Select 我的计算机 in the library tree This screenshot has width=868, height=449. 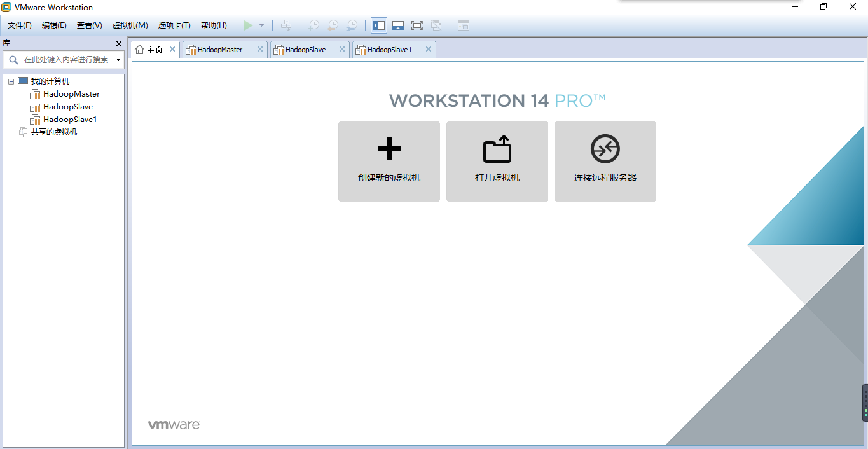pos(50,81)
